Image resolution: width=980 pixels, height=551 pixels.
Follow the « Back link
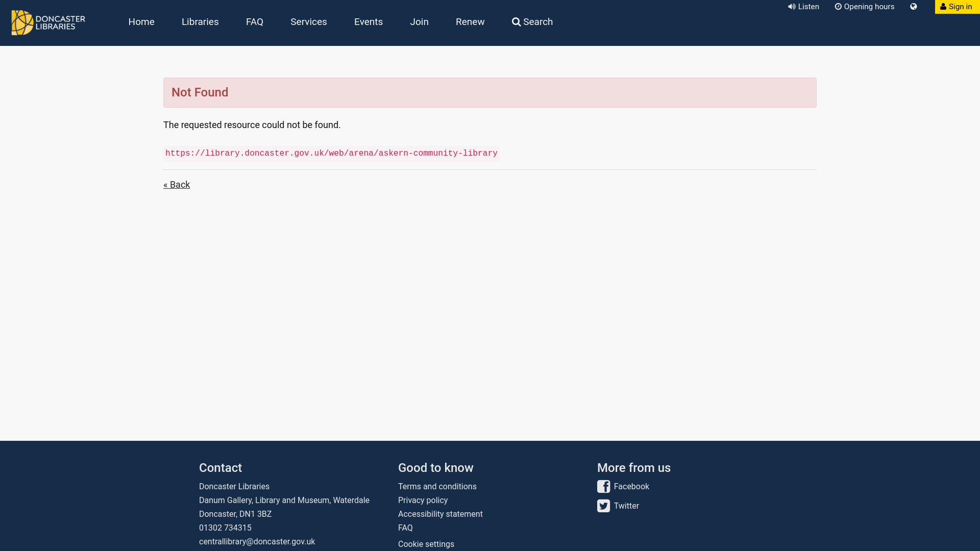click(x=177, y=185)
